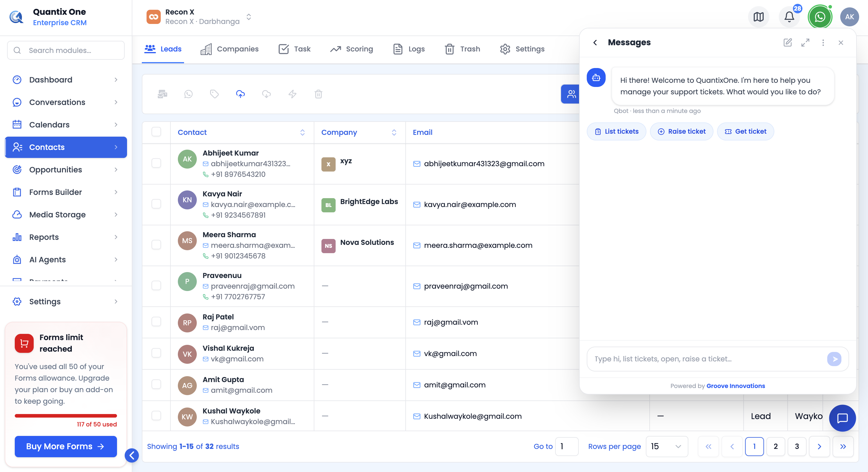The height and width of the screenshot is (472, 868).
Task: Click the tag icon in toolbar
Action: click(x=214, y=94)
